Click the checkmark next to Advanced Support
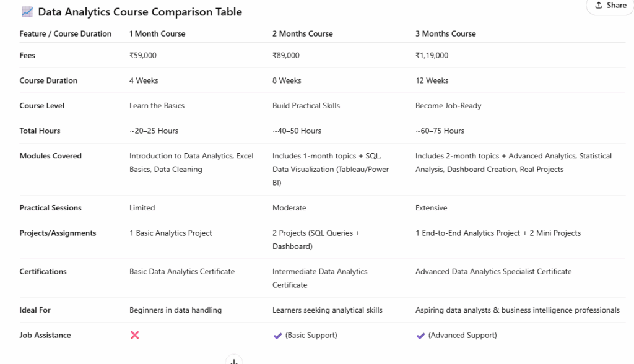The width and height of the screenshot is (634, 364). (x=420, y=335)
